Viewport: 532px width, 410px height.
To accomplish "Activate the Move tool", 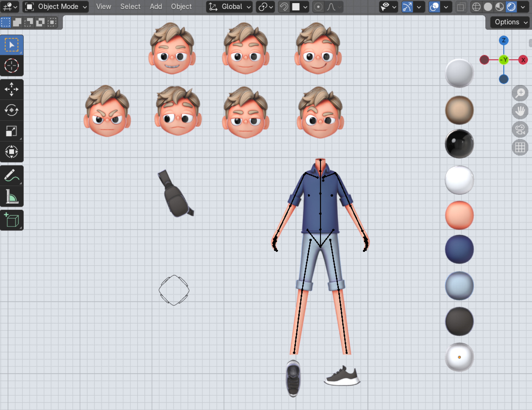I will coord(11,89).
